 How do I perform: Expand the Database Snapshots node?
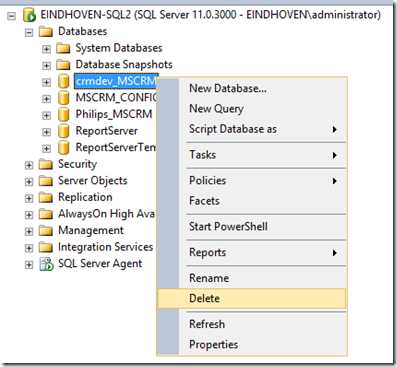[46, 65]
